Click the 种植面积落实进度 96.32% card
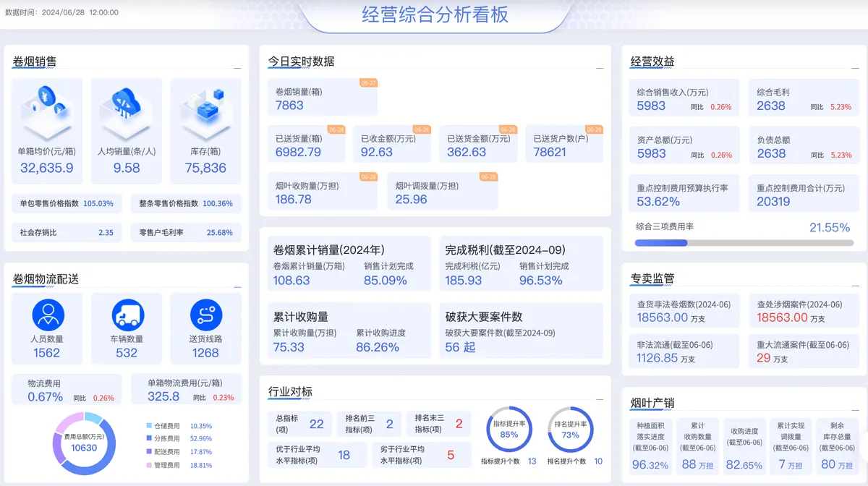The width and height of the screenshot is (868, 486). coord(650,447)
